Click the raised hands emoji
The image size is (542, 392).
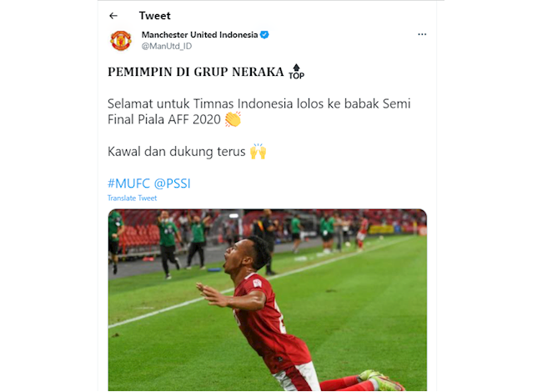tap(258, 152)
